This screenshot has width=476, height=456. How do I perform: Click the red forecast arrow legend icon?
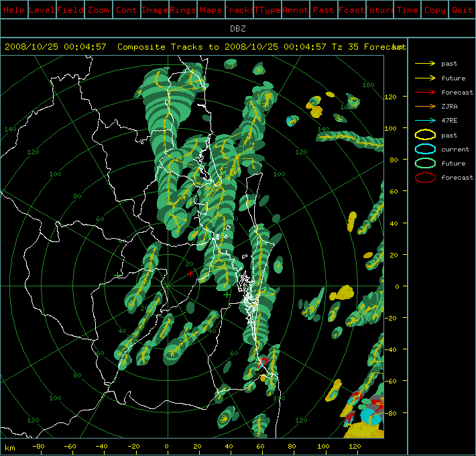point(425,92)
